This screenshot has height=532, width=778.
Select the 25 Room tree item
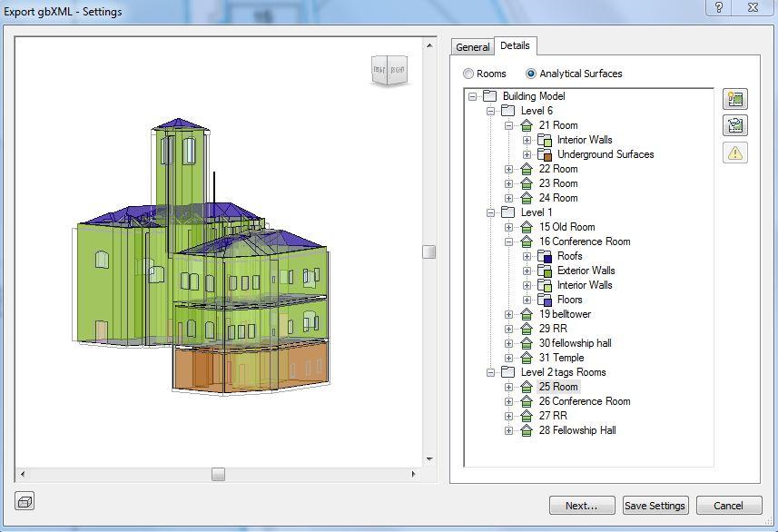point(558,387)
